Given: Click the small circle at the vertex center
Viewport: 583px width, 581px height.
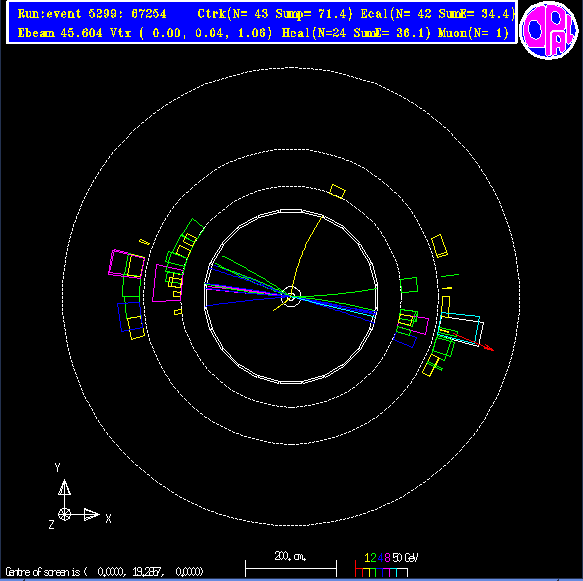Looking at the screenshot, I should pos(291,297).
